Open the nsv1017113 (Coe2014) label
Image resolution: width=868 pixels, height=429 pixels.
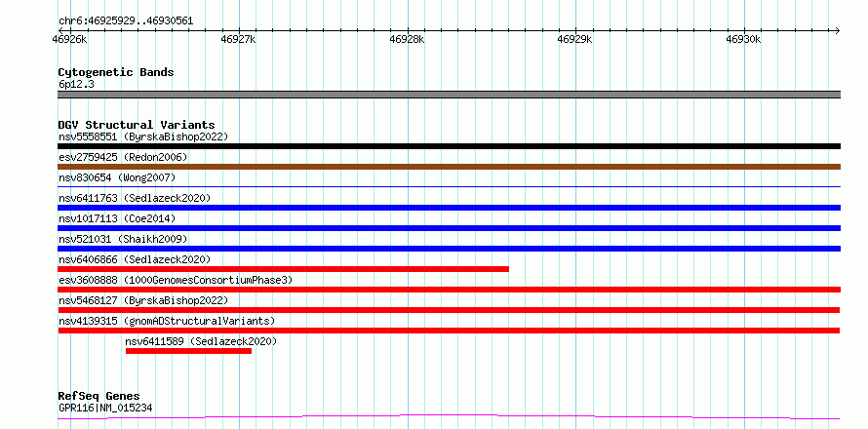[x=117, y=218]
